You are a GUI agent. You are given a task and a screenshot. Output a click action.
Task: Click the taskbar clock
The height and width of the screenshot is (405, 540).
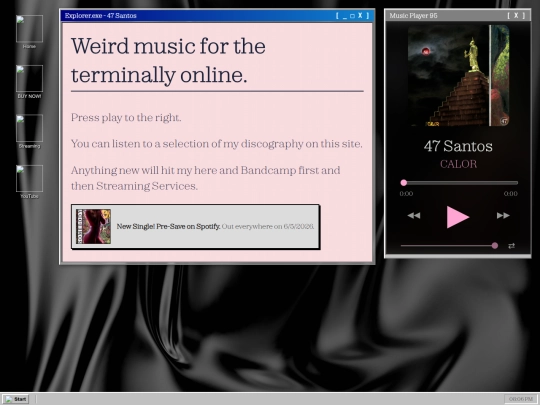pos(520,399)
